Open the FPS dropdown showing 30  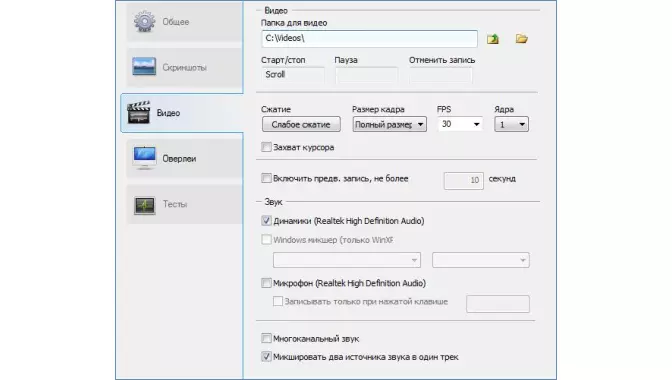[460, 124]
